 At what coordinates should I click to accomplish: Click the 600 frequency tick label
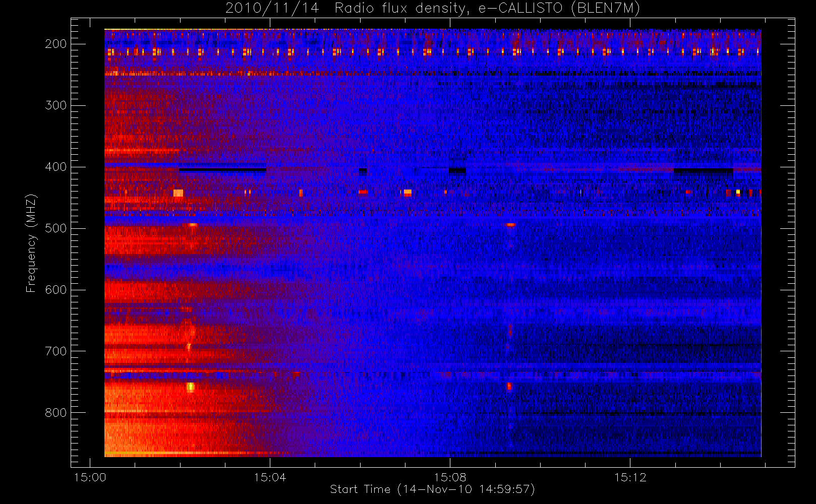coord(55,290)
